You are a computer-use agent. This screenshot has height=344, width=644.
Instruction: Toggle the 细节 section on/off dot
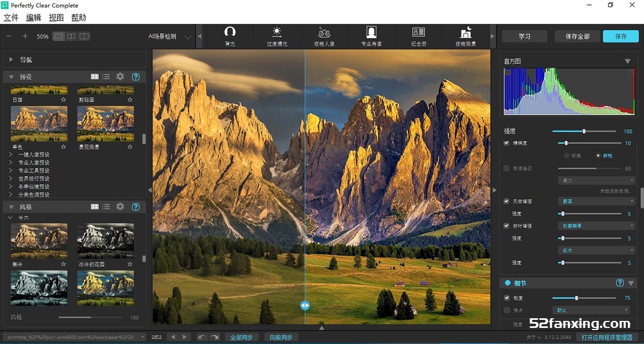(507, 283)
